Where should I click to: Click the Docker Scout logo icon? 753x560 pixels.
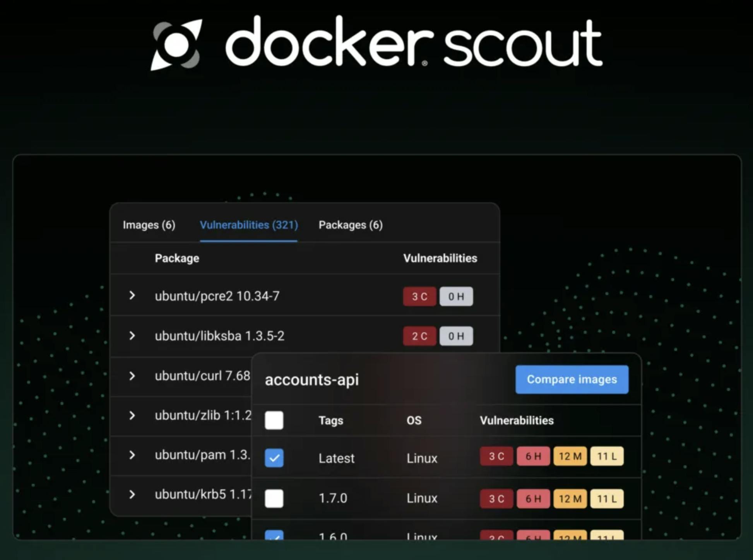coord(176,45)
